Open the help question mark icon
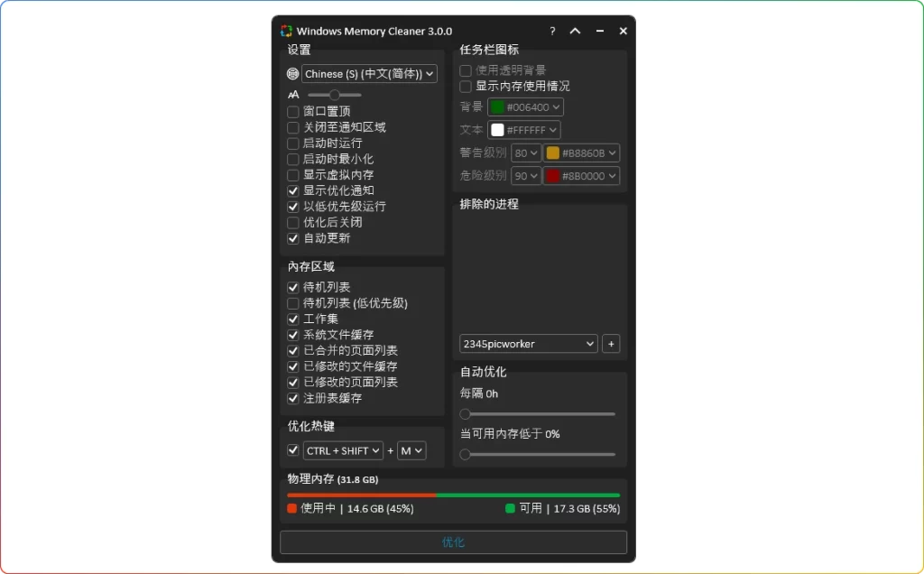Screen dimensions: 924x574 coord(552,32)
